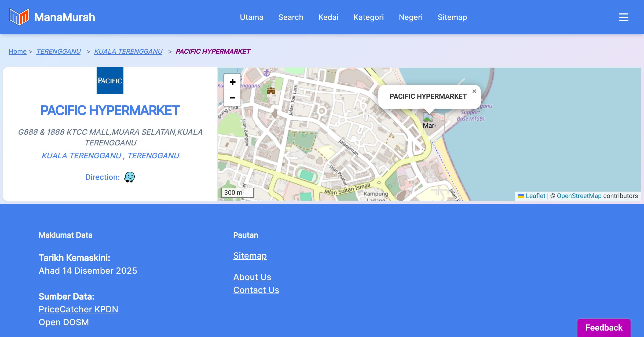Click the Feedback button
Screen dimensions: 644x337
[x=604, y=327]
